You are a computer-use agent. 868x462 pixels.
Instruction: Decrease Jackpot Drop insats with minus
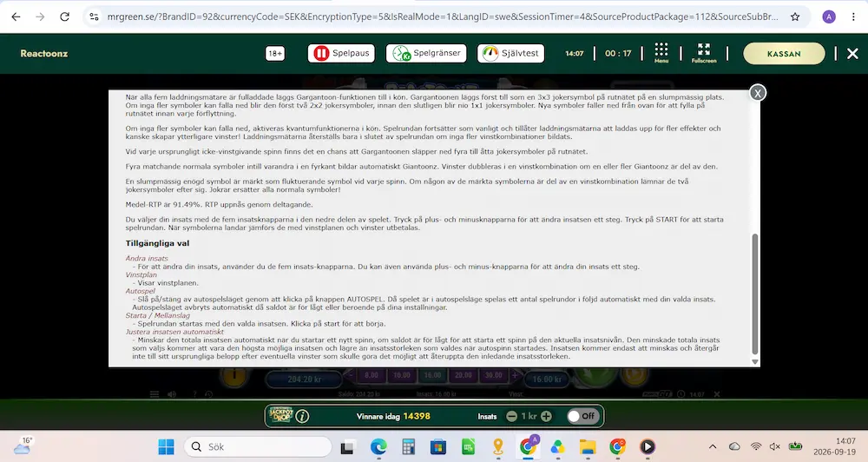pyautogui.click(x=511, y=416)
